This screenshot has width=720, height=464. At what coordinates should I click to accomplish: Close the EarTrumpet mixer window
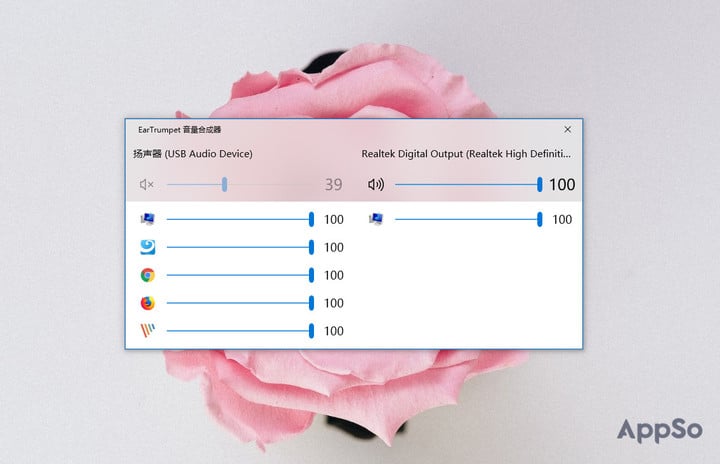568,130
